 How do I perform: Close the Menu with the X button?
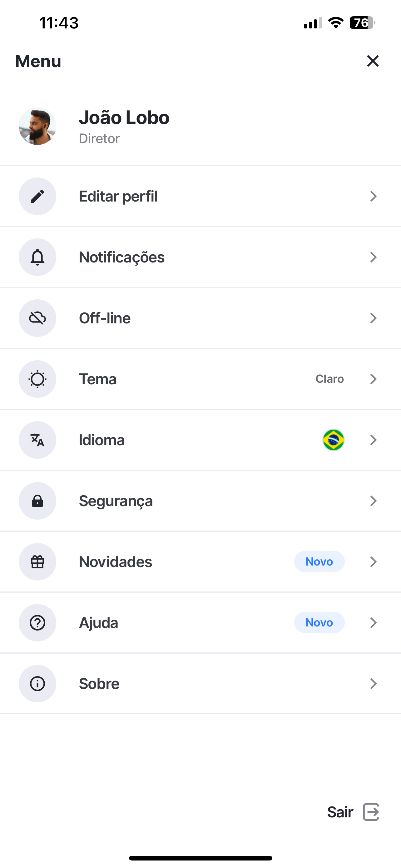coord(373,61)
